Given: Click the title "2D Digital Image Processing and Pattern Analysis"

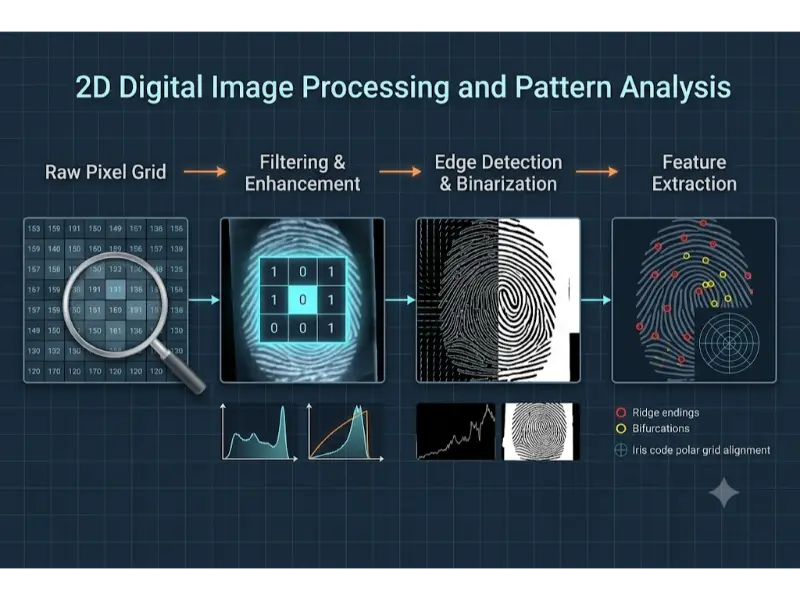Looking at the screenshot, I should (x=403, y=87).
